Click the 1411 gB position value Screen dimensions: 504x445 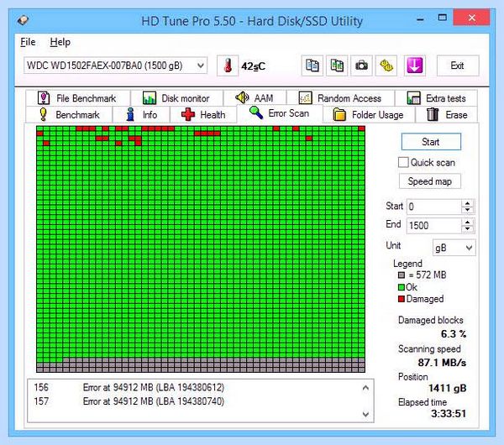[x=448, y=388]
